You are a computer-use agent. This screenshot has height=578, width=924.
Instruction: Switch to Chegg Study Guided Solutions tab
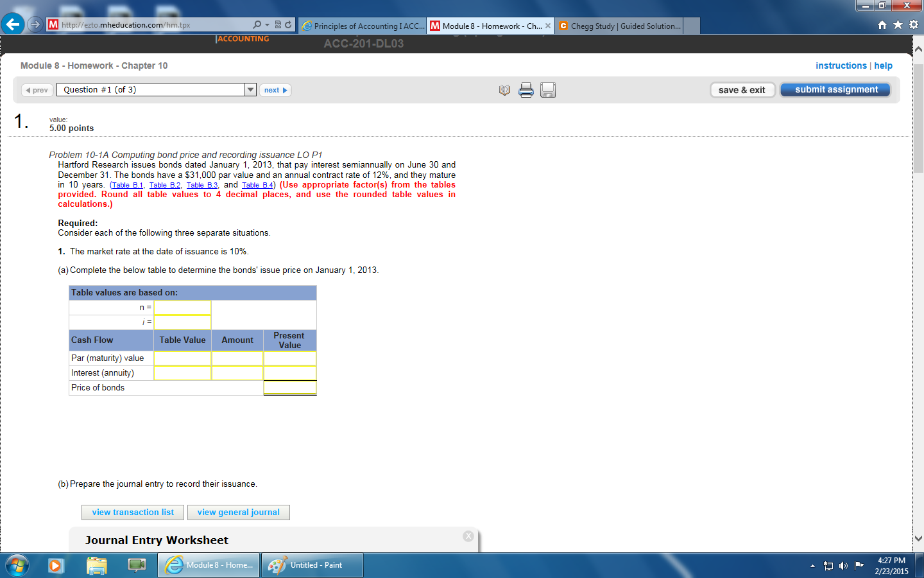(619, 26)
